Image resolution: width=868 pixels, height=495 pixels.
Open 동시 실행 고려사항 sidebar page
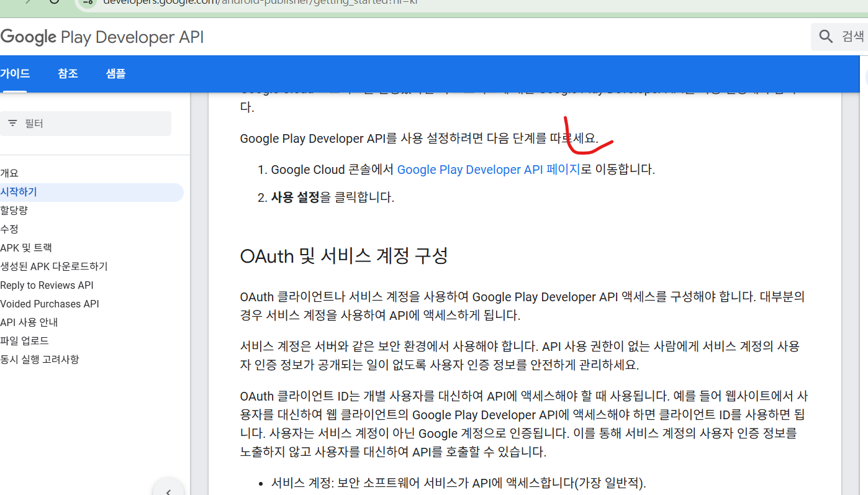40,360
